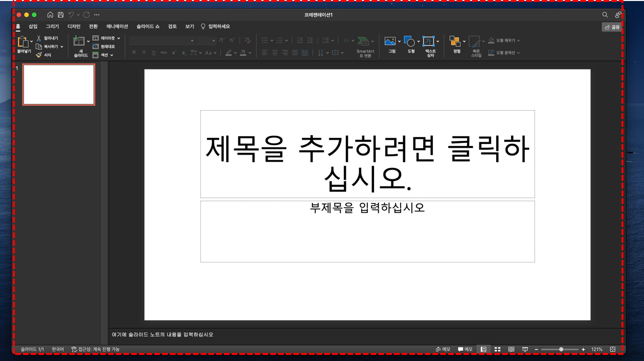644x361 pixels.
Task: Click Clear Formatting eraser icon
Action: tap(247, 40)
